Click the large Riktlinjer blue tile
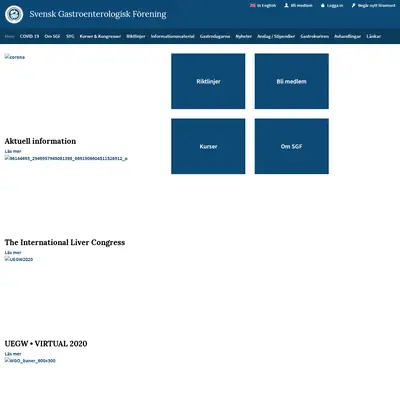This screenshot has width=400, height=400. (208, 81)
